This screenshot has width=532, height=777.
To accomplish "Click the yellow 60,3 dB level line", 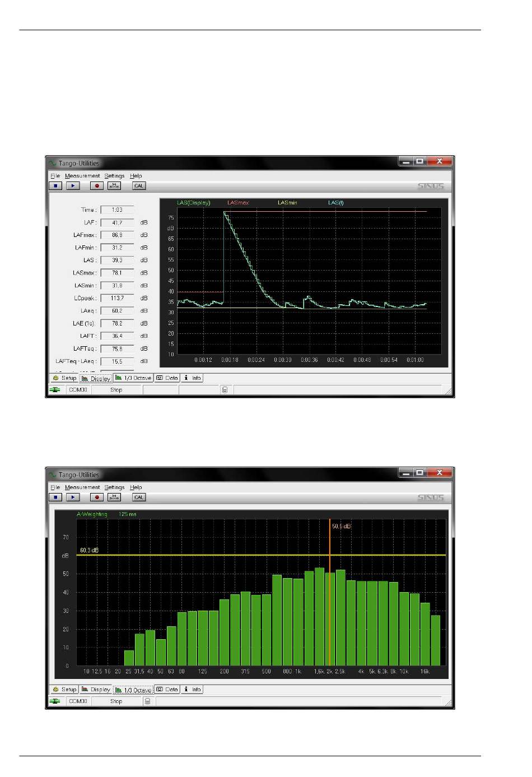I will coord(261,555).
